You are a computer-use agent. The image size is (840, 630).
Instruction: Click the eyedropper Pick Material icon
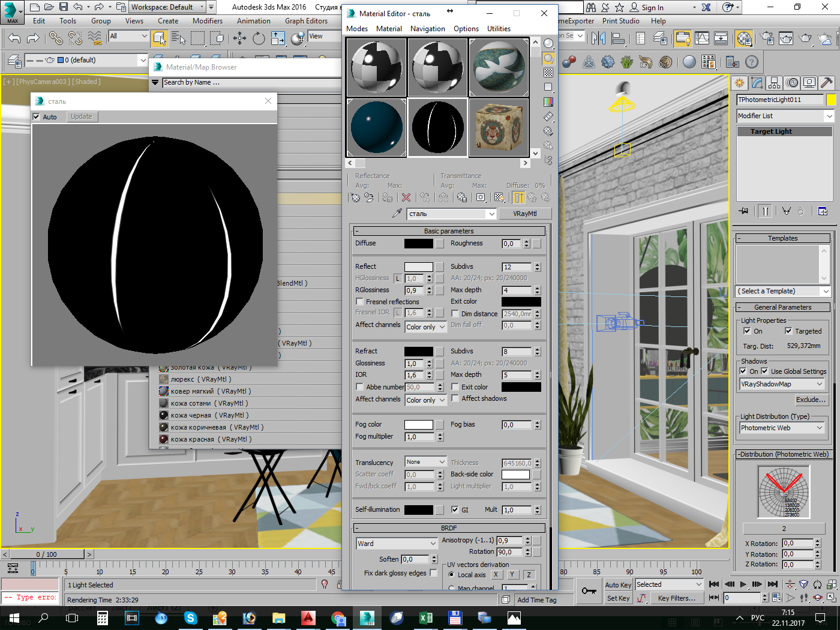[x=397, y=214]
